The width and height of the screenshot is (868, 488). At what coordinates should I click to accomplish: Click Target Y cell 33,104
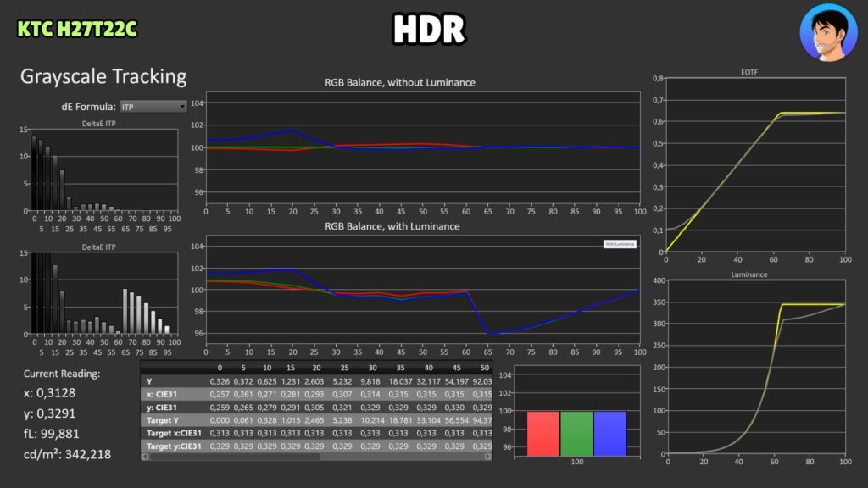428,420
